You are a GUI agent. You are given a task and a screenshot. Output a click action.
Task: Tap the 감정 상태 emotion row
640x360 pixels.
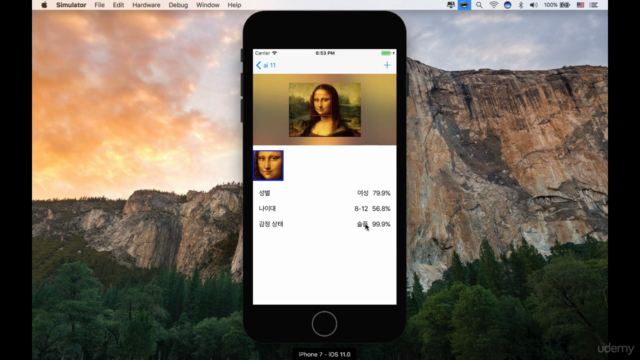click(x=324, y=224)
